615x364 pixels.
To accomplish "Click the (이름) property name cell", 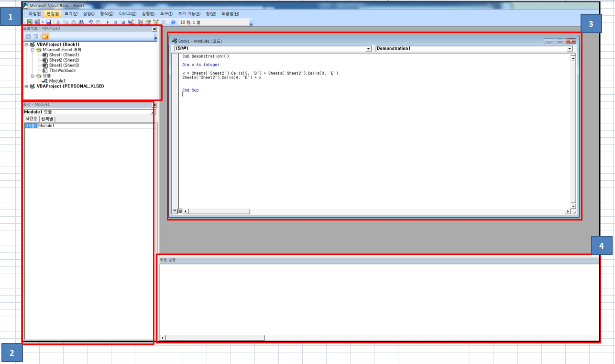I will [31, 125].
